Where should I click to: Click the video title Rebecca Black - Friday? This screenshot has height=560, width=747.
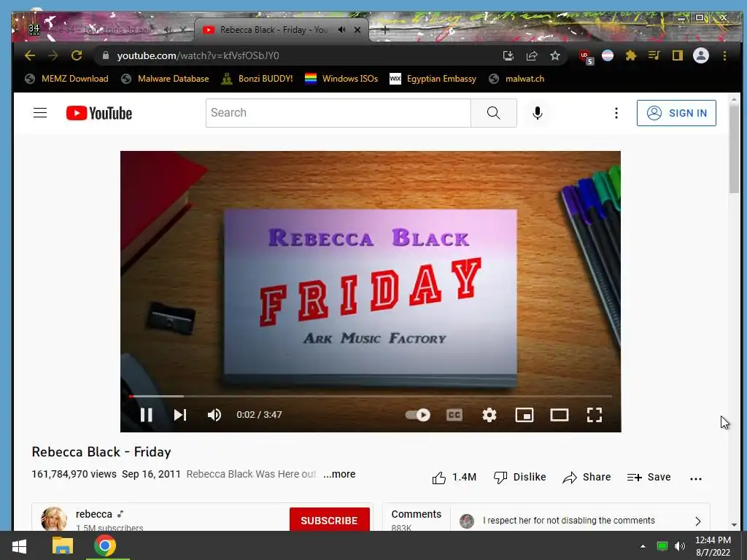click(x=101, y=452)
